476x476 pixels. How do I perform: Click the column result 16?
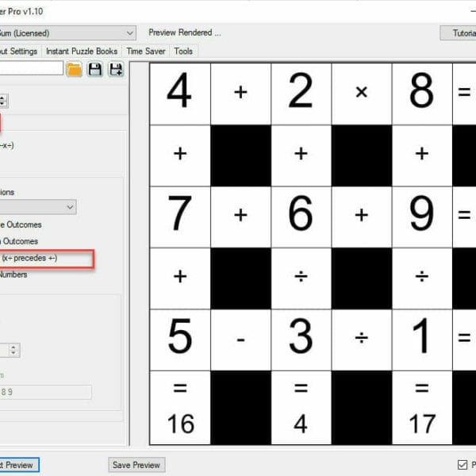tap(181, 424)
